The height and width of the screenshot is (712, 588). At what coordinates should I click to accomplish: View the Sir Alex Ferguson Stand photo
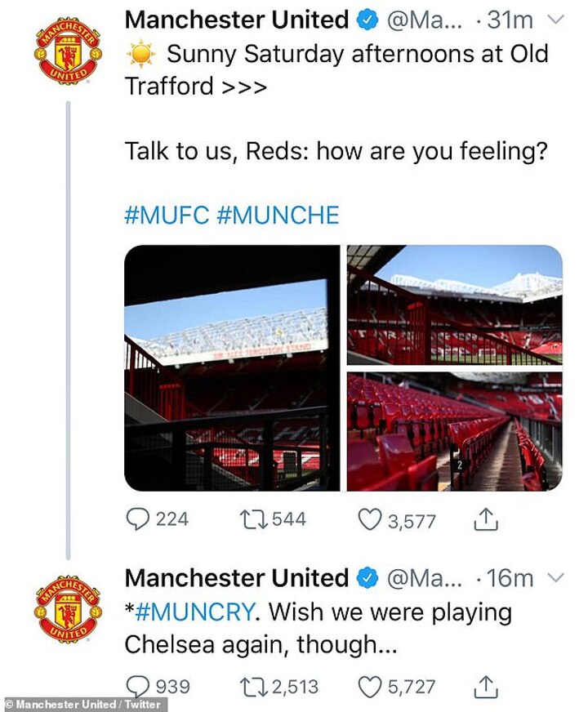tap(231, 367)
